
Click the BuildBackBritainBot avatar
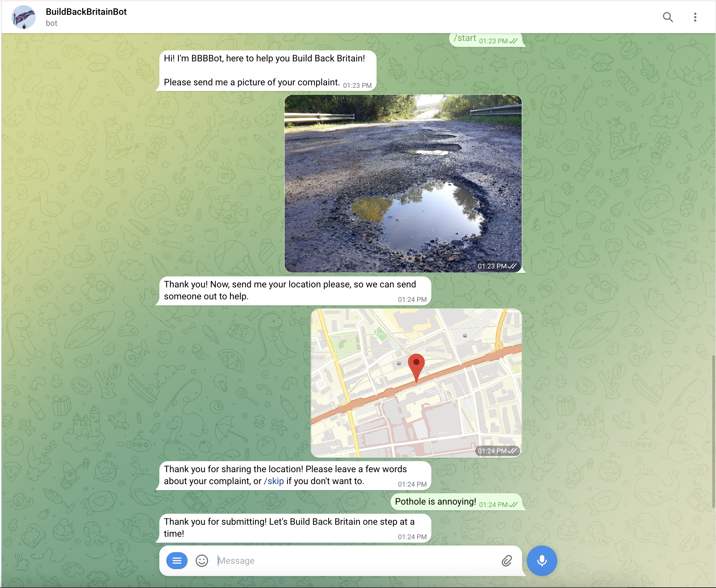pos(23,17)
